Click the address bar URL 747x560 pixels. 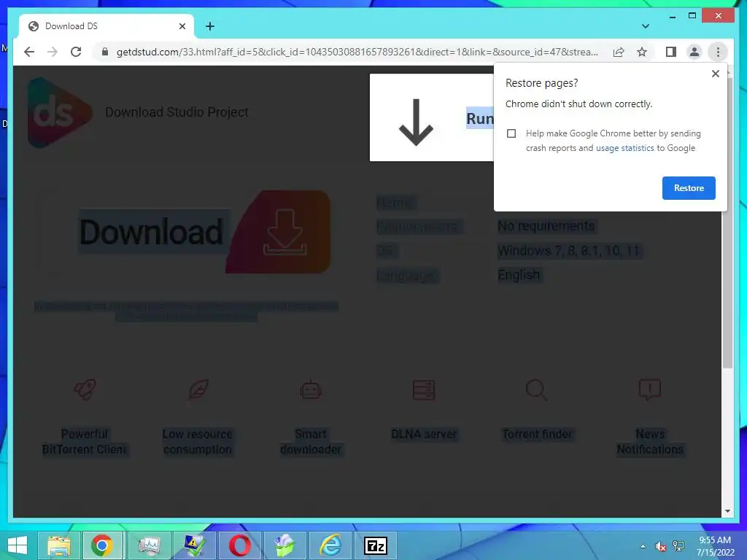[357, 52]
